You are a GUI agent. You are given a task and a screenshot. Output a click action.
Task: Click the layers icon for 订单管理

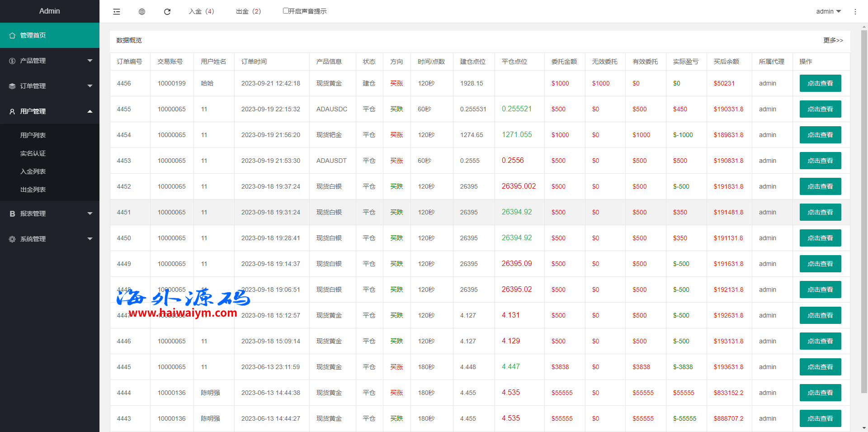[12, 86]
